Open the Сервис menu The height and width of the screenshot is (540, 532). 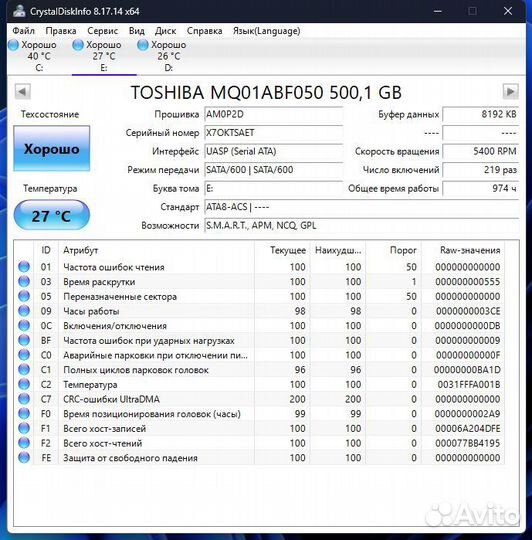pos(103,31)
